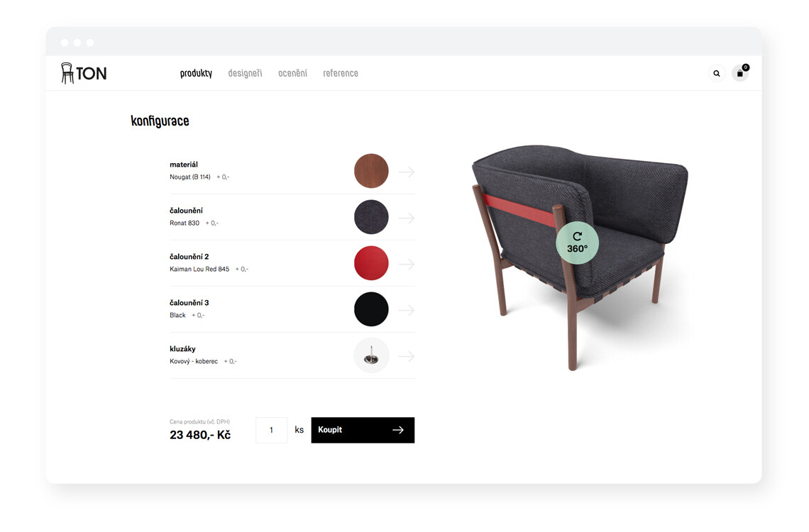The width and height of the screenshot is (809, 532).
Task: Click the Koupit buy button
Action: 363,430
